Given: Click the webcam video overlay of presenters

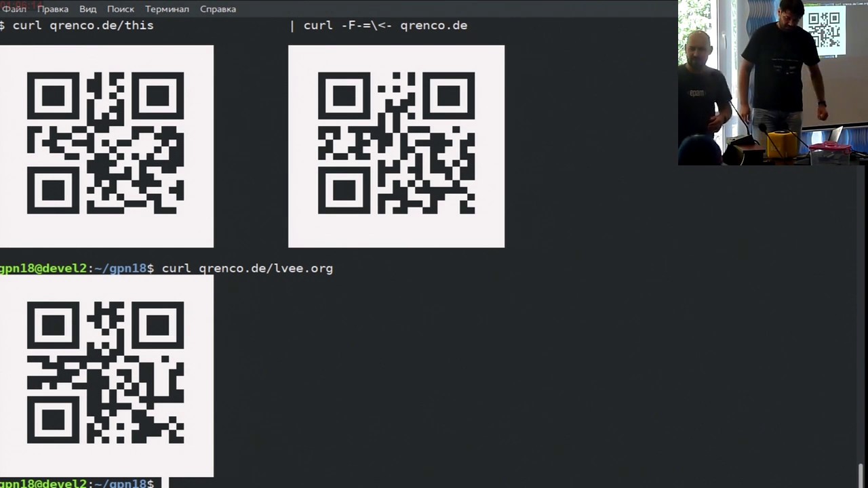Looking at the screenshot, I should point(773,83).
